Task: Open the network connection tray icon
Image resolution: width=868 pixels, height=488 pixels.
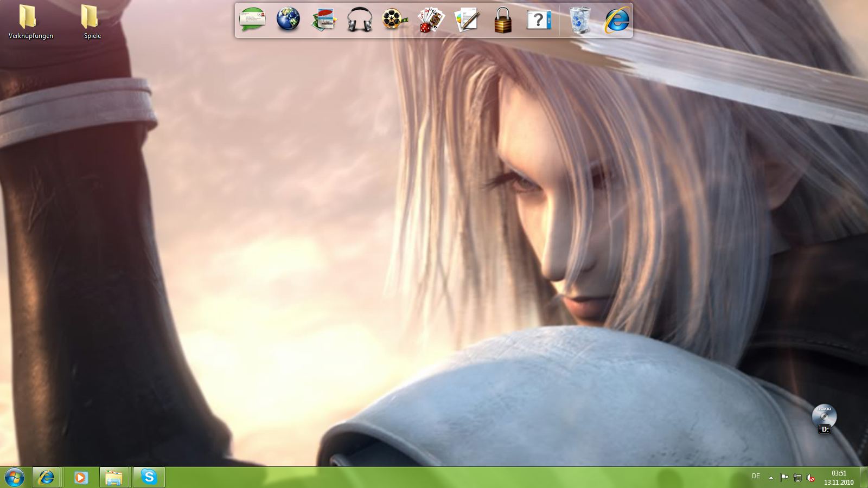Action: tap(797, 478)
